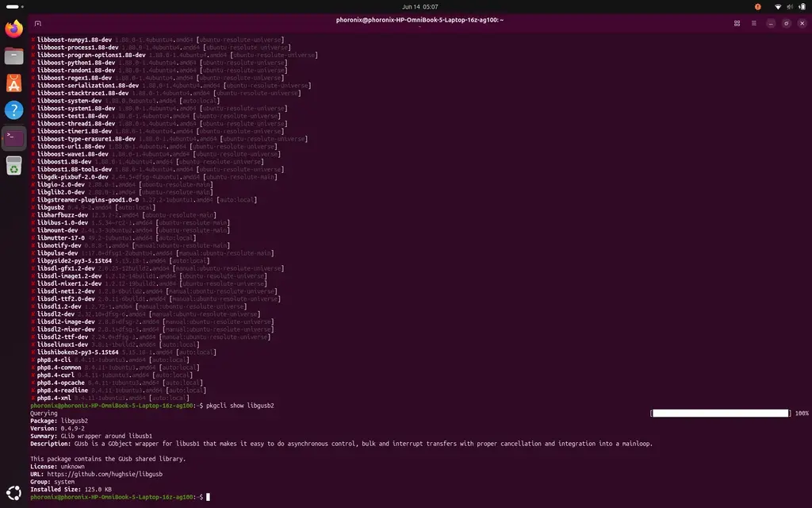Click the 'libsdl2-image-dev' package line
Image resolution: width=812 pixels, height=508 pixels.
coord(152,321)
